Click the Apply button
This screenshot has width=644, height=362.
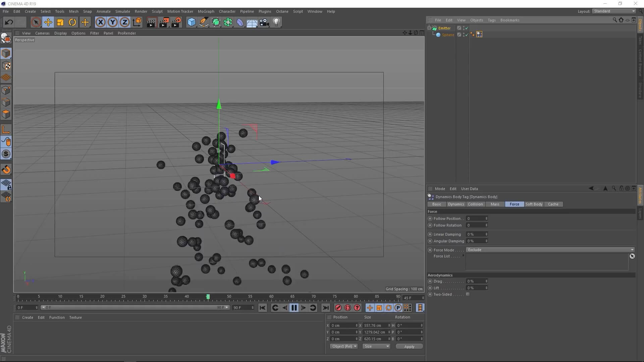pos(409,346)
